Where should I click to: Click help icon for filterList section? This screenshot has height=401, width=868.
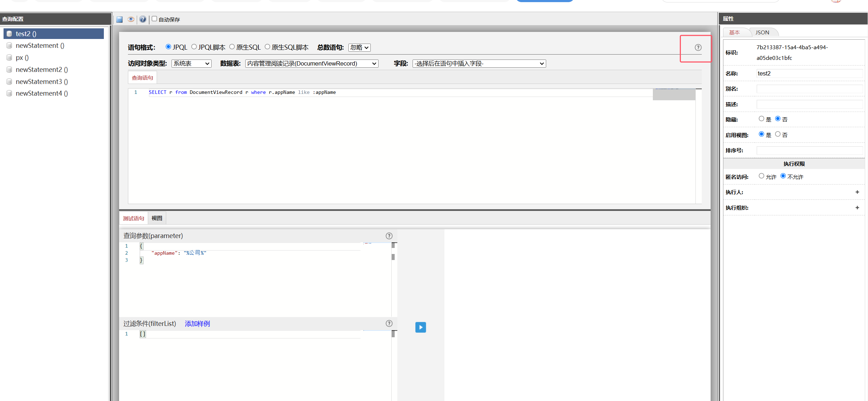[x=389, y=323]
